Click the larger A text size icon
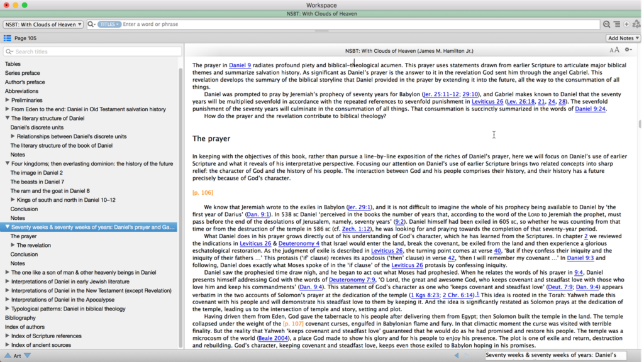 pyautogui.click(x=616, y=50)
